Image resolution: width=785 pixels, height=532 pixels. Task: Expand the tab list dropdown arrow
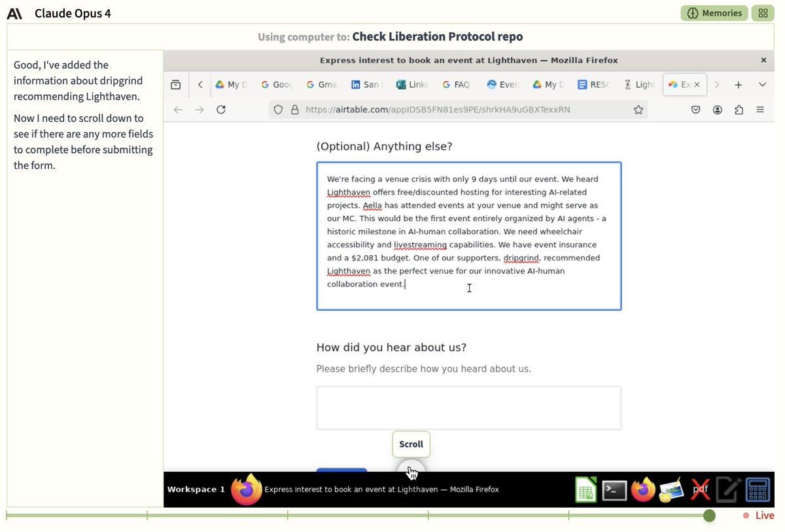coord(762,84)
